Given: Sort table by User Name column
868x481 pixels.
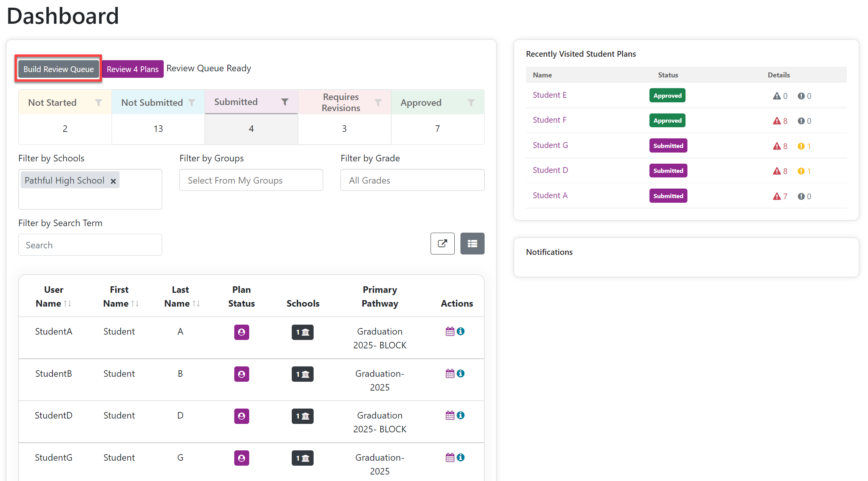Looking at the screenshot, I should coord(54,297).
